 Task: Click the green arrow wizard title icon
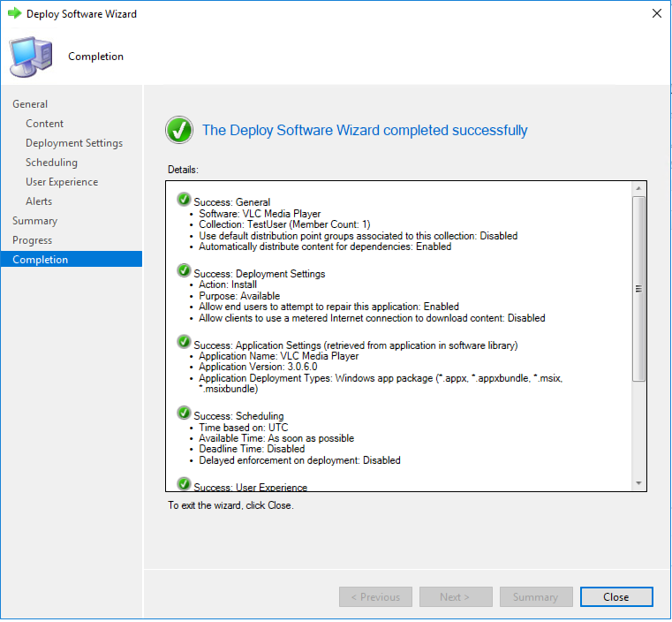(x=15, y=13)
